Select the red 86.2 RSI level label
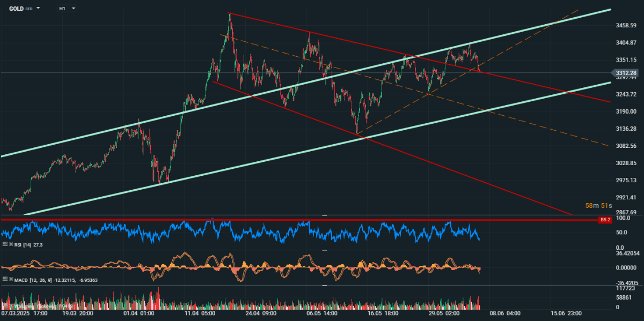644x321 pixels. (605, 220)
